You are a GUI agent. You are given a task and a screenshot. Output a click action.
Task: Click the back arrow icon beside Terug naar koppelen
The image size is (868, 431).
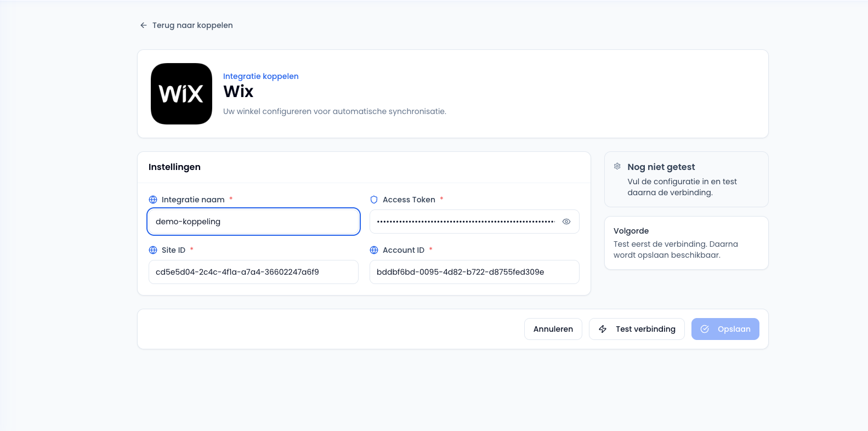click(x=144, y=25)
